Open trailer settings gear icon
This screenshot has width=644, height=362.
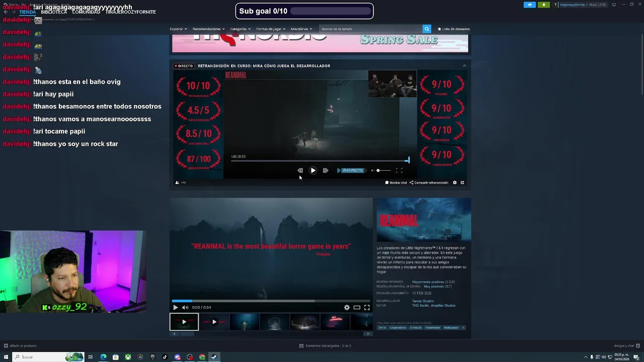(347, 307)
